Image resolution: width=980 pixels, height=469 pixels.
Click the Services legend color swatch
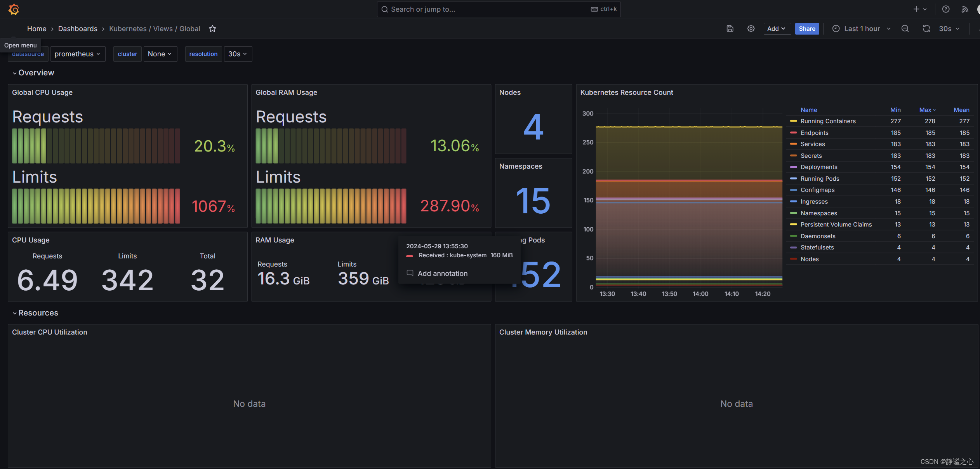tap(793, 144)
